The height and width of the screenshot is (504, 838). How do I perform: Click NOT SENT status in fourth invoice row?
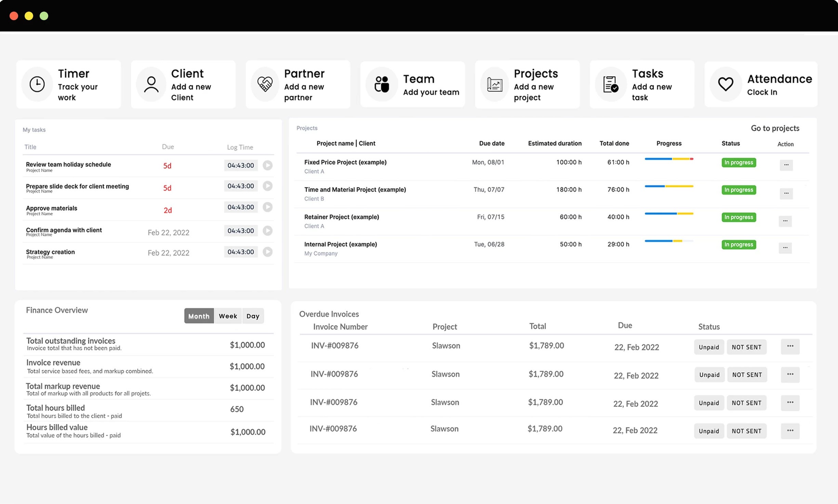[x=746, y=431]
